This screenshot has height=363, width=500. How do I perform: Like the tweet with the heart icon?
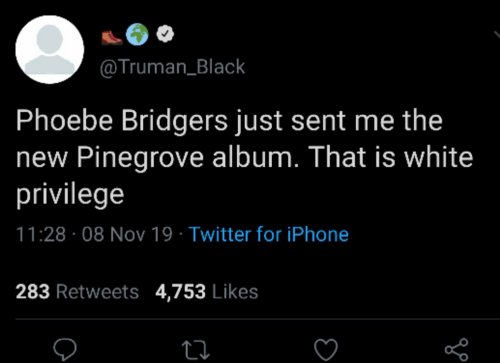[326, 350]
